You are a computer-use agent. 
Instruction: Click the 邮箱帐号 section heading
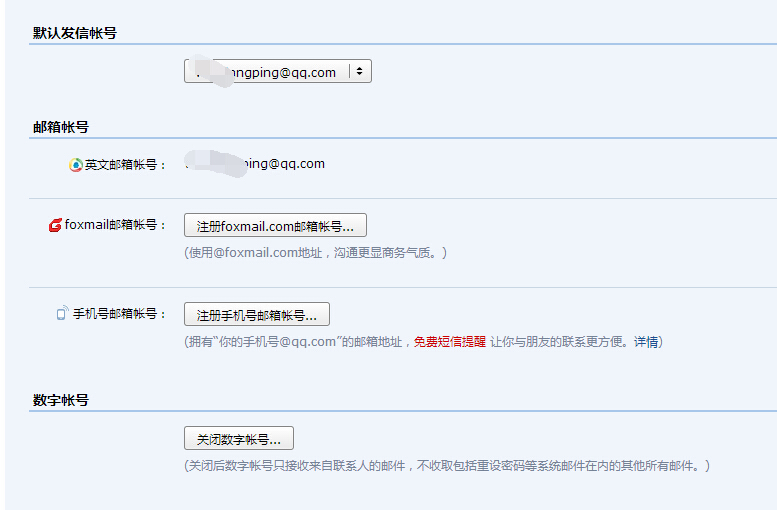61,127
